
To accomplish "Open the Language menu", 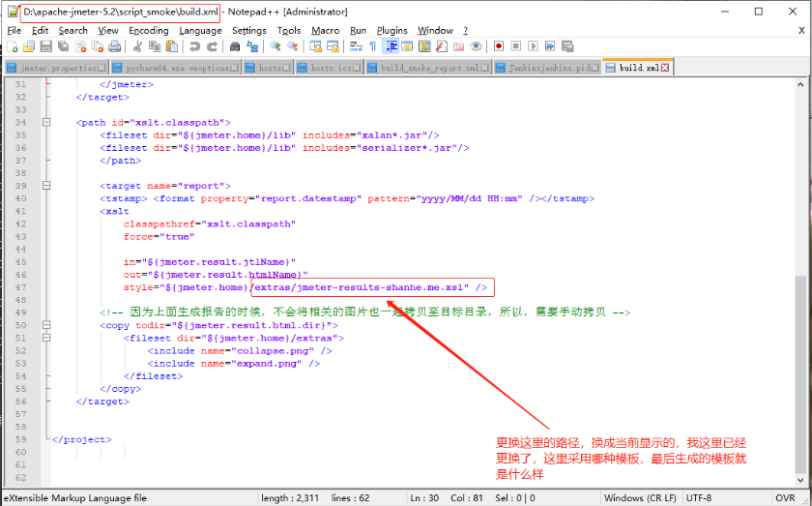I will (x=200, y=31).
